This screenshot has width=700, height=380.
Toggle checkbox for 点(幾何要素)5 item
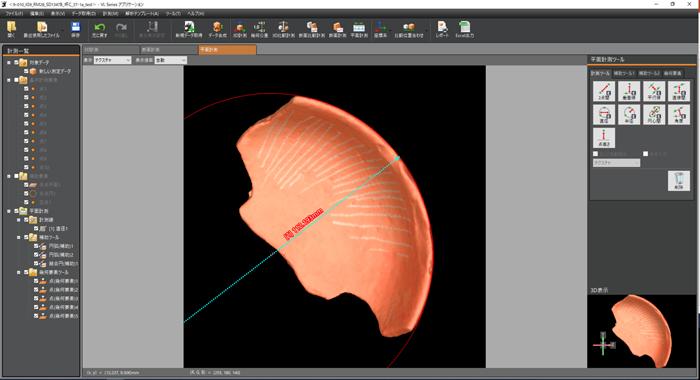(36, 316)
